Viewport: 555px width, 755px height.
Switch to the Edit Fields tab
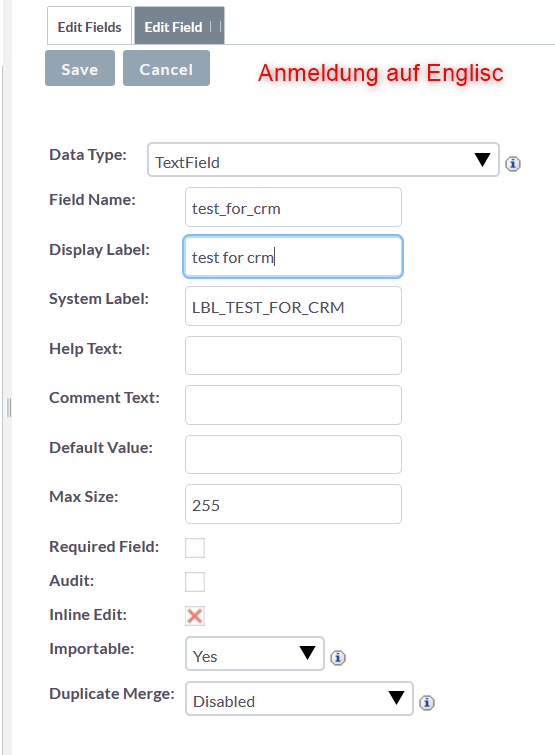90,26
